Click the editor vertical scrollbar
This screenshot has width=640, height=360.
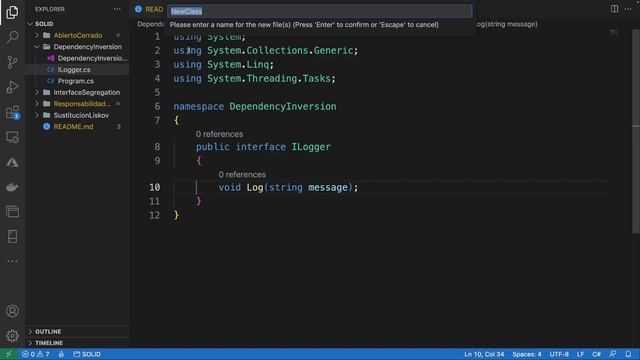(636, 131)
